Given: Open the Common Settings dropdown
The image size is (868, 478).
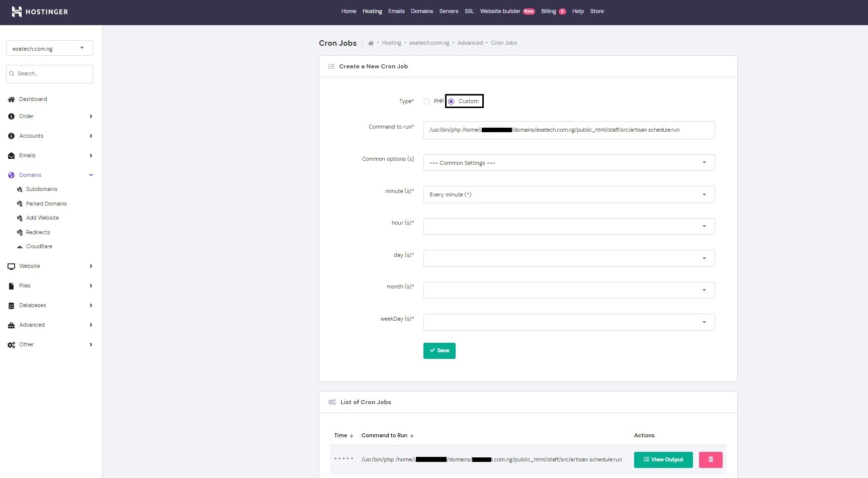Looking at the screenshot, I should pos(568,163).
